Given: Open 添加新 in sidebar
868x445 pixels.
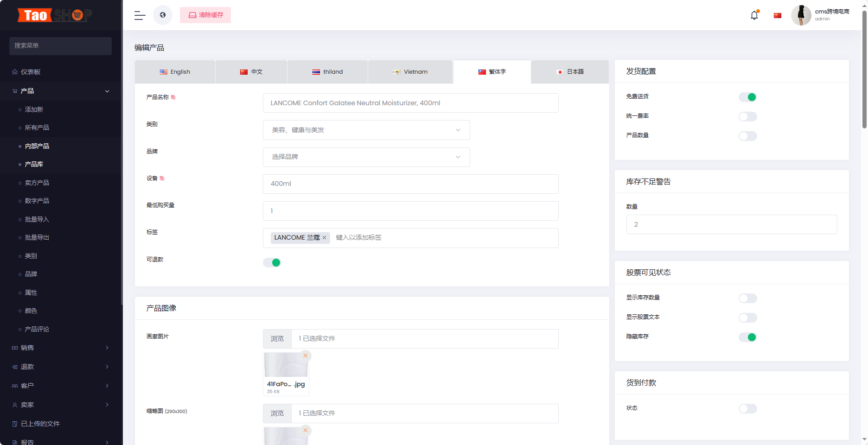Looking at the screenshot, I should 34,109.
